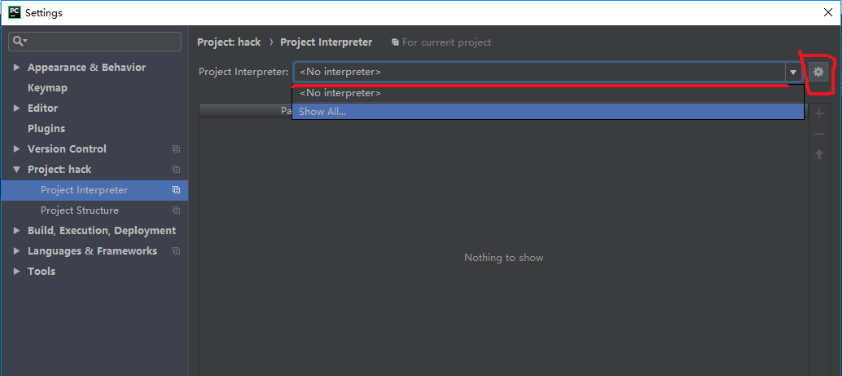842x376 pixels.
Task: Select Project Structure in sidebar
Action: coord(79,210)
